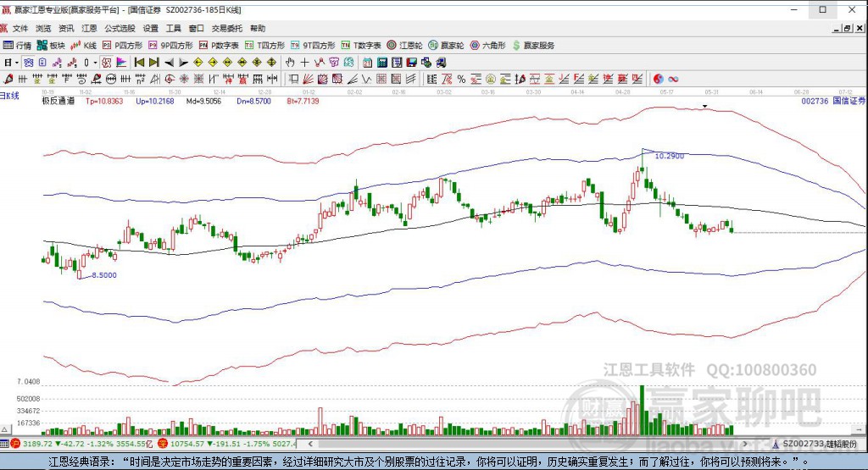The width and height of the screenshot is (868, 470).
Task: Collapse volume pane with triangle button
Action: coord(4,429)
